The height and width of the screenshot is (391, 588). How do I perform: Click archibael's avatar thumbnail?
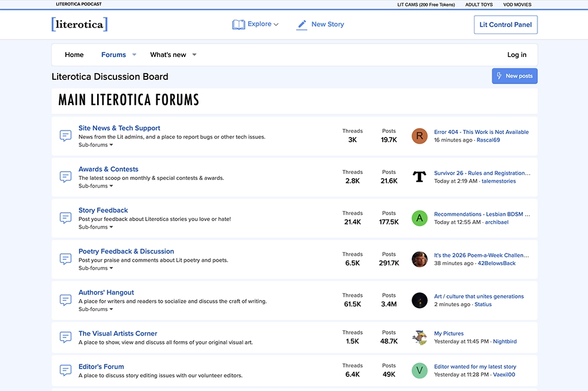pyautogui.click(x=419, y=218)
